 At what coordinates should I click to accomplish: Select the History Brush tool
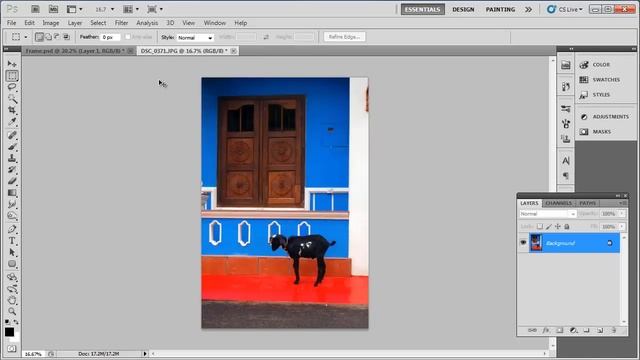(12, 169)
